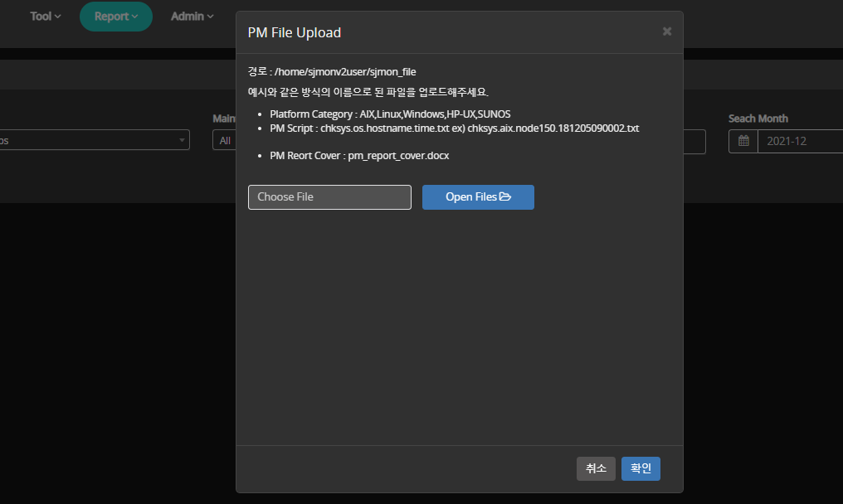
Task: Click the Choose File input box
Action: pyautogui.click(x=329, y=197)
